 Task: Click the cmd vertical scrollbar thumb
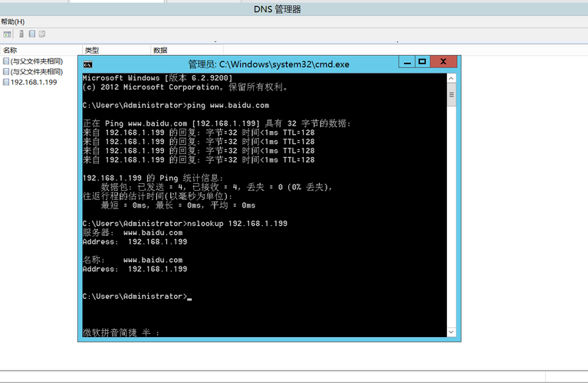(452, 94)
